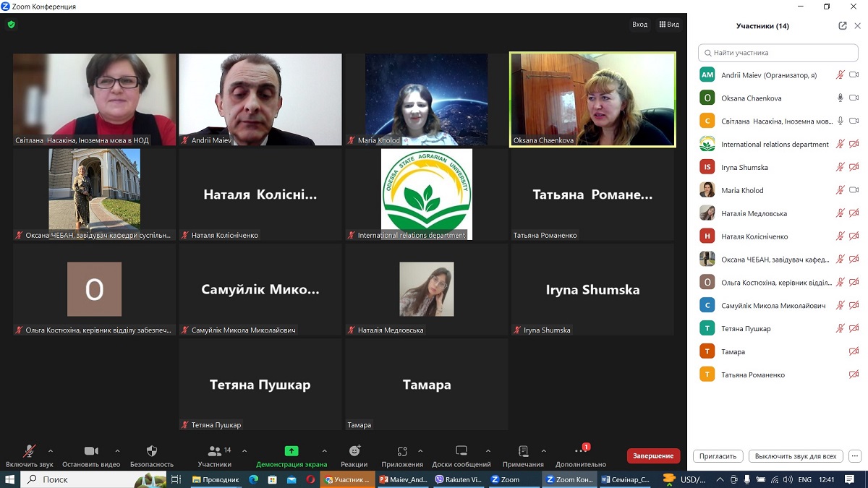
Task: Toggle microphone with Включить звук button
Action: (x=29, y=451)
